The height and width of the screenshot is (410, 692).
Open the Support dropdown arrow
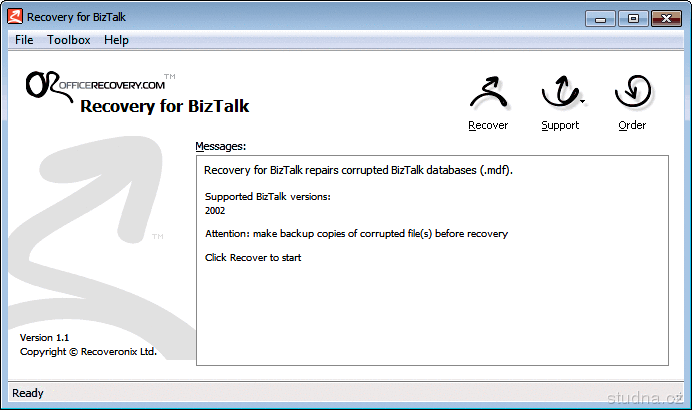coord(583,102)
